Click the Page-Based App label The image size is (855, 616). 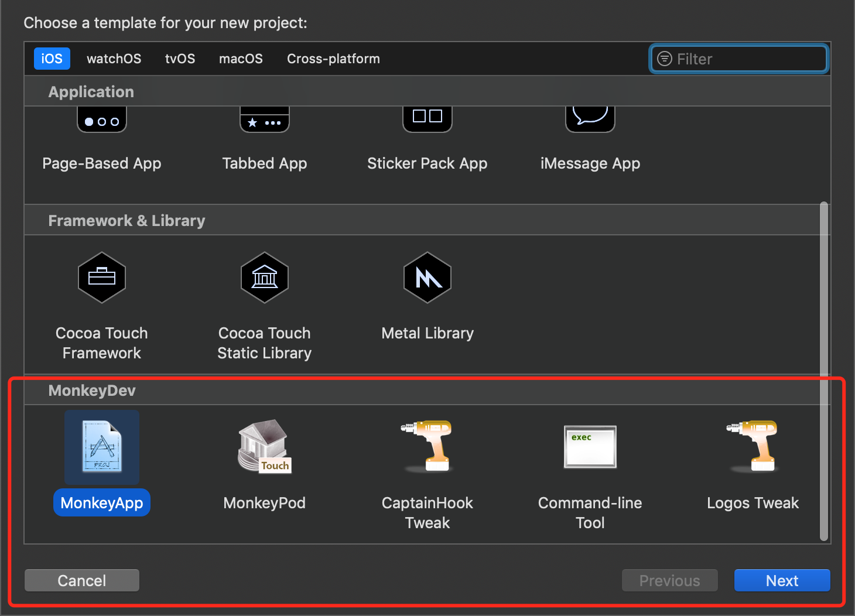click(102, 163)
